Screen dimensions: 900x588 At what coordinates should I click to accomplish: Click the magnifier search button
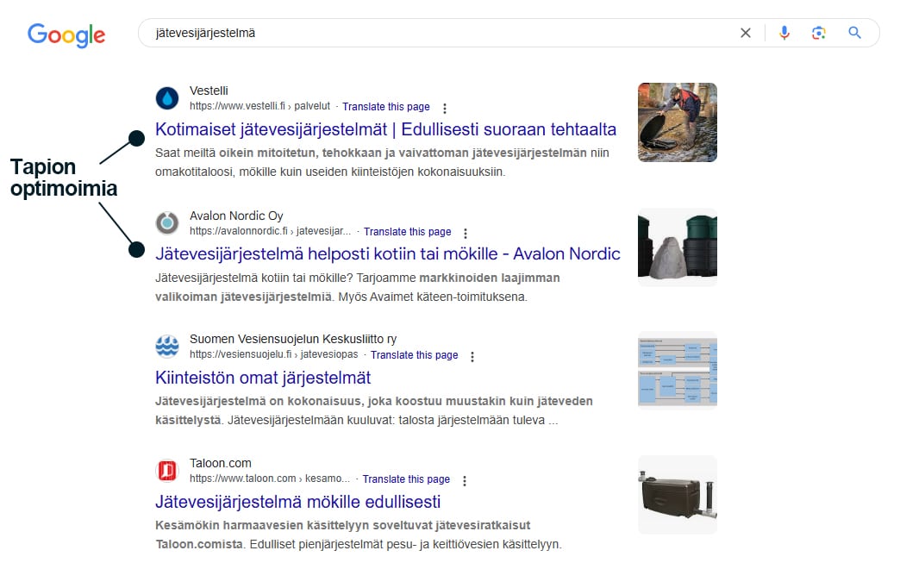click(854, 33)
